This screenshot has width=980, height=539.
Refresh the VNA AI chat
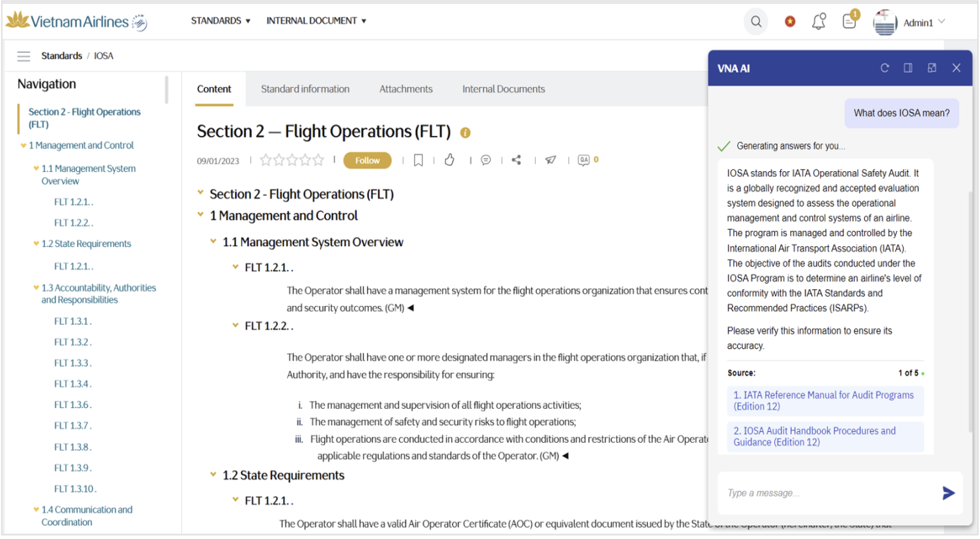(884, 68)
